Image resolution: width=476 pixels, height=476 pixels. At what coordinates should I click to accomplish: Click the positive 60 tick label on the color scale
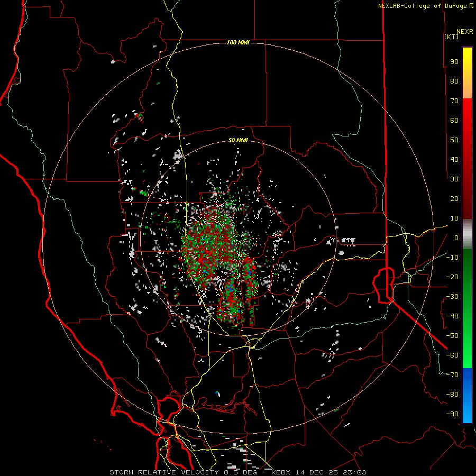coord(454,121)
